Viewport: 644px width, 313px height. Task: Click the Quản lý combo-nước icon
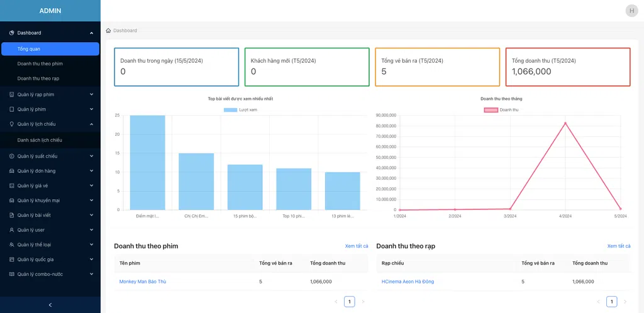[11, 274]
